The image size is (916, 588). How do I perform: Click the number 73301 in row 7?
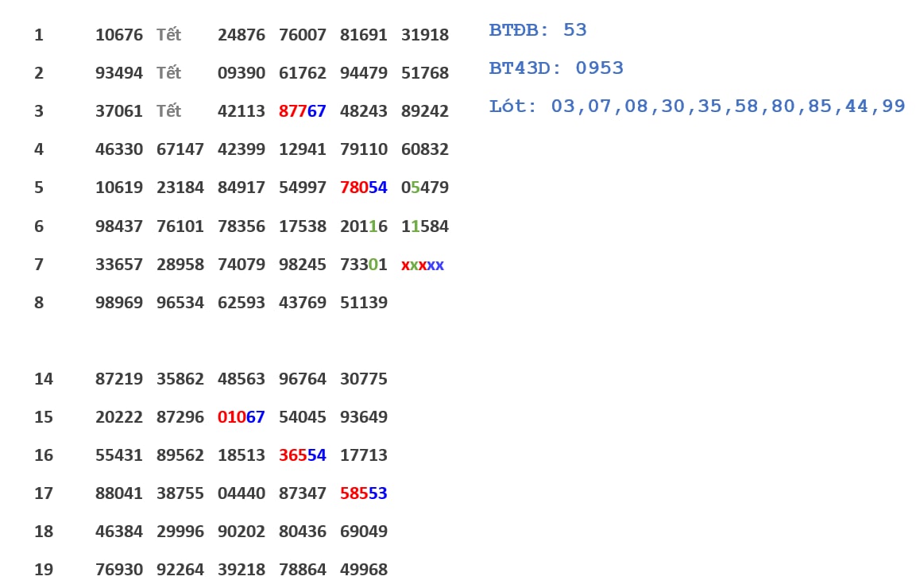(363, 265)
